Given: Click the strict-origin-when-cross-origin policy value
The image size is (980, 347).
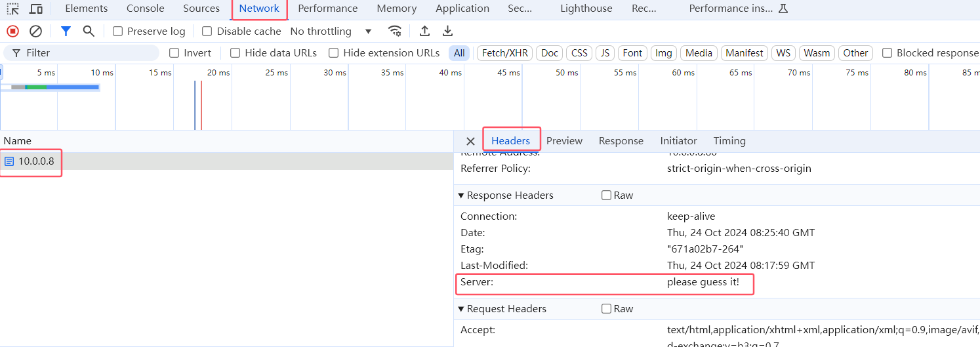Looking at the screenshot, I should pyautogui.click(x=739, y=169).
